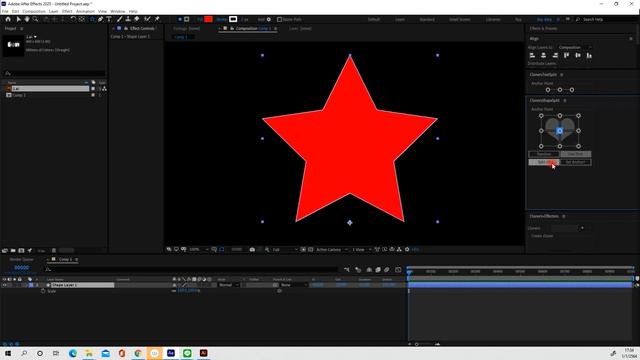Screen dimensions: 640x360
Task: Click the button right of Random
Action: point(576,154)
